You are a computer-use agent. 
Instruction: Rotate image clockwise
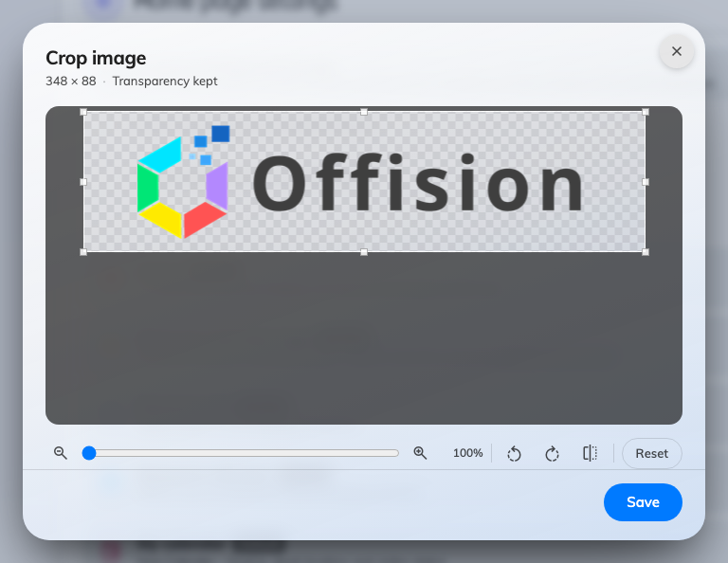(552, 453)
